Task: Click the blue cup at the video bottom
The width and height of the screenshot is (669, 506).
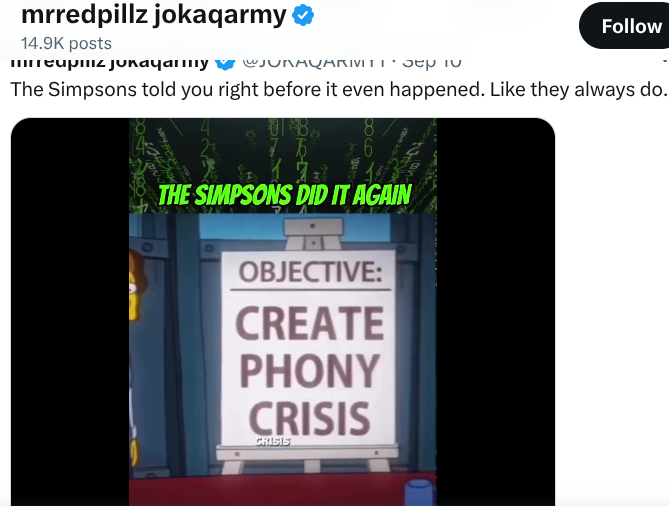Action: click(x=419, y=492)
